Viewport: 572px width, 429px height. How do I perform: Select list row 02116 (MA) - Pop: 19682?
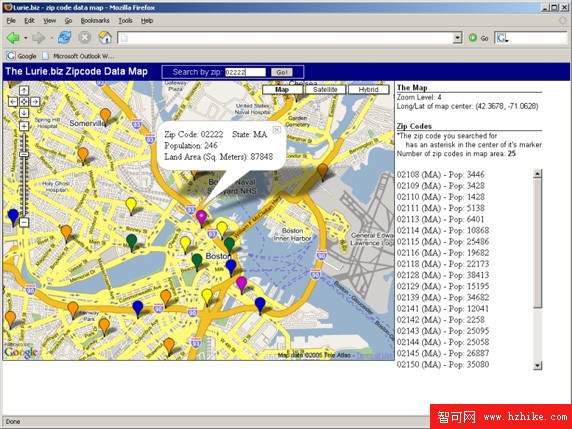443,253
